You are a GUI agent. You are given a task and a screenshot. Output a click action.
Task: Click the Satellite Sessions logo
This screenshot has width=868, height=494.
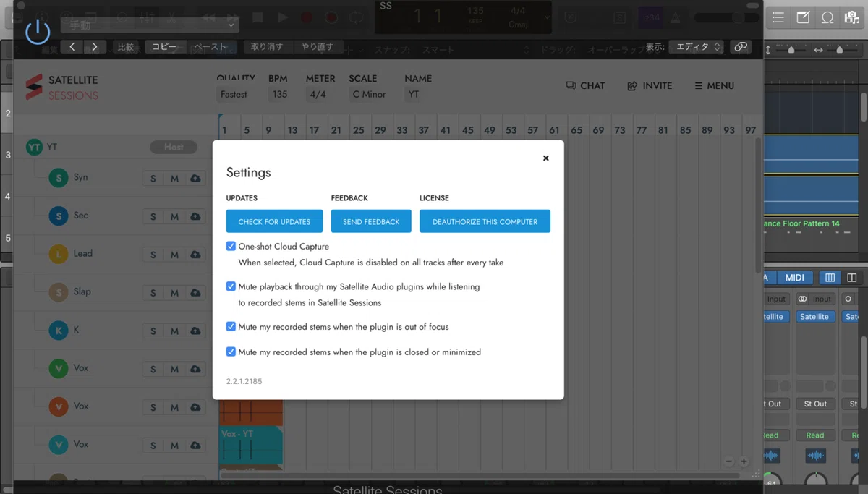[x=61, y=87]
